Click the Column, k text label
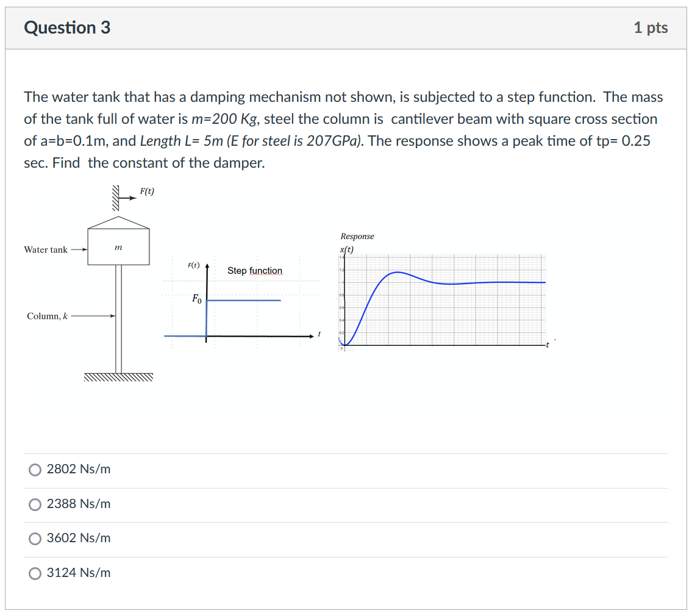692x616 pixels. 48,317
